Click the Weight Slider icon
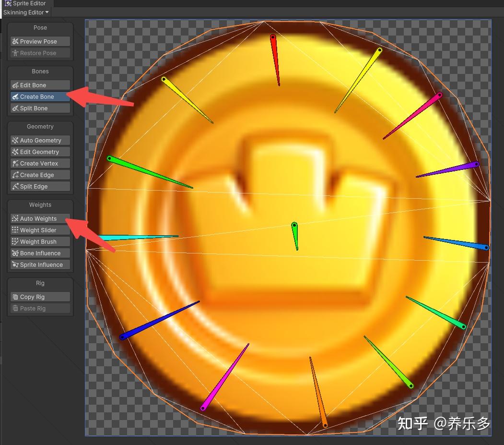 point(15,230)
